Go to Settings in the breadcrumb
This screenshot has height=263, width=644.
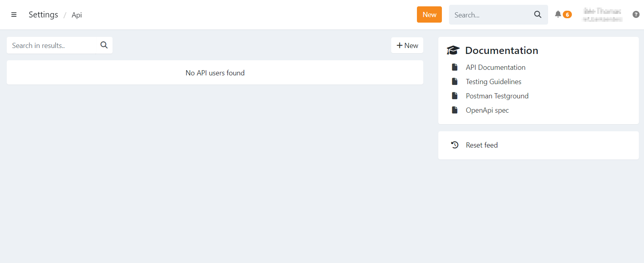point(43,15)
